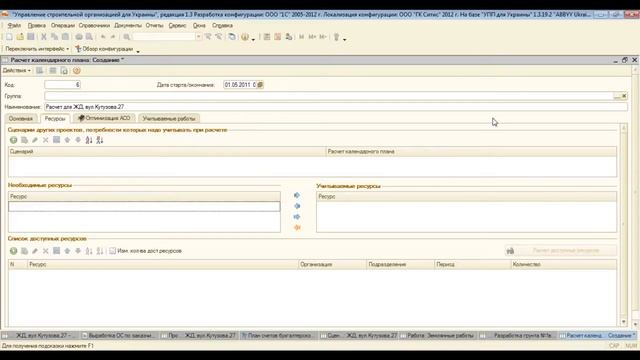640x360 pixels.
Task: Click the calculate available resources button
Action: coord(560,251)
